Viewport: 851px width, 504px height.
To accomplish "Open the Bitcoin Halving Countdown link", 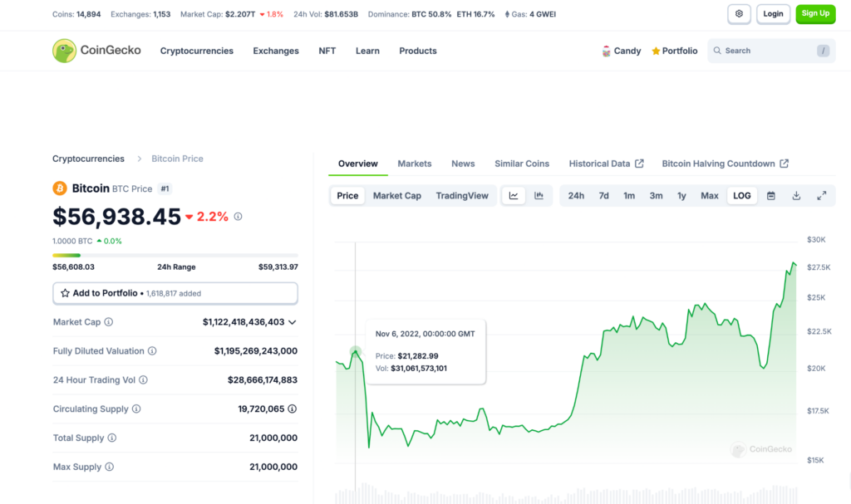I will tap(718, 164).
